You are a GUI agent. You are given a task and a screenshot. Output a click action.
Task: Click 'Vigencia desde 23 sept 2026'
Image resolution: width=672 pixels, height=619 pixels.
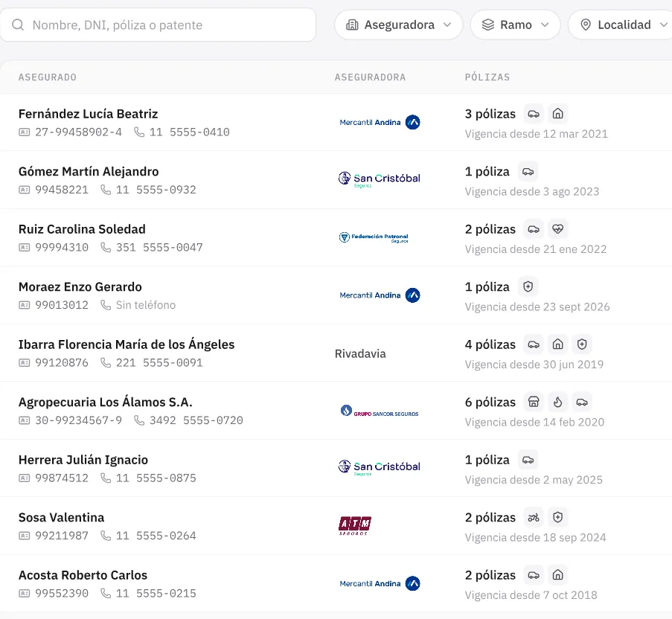537,307
